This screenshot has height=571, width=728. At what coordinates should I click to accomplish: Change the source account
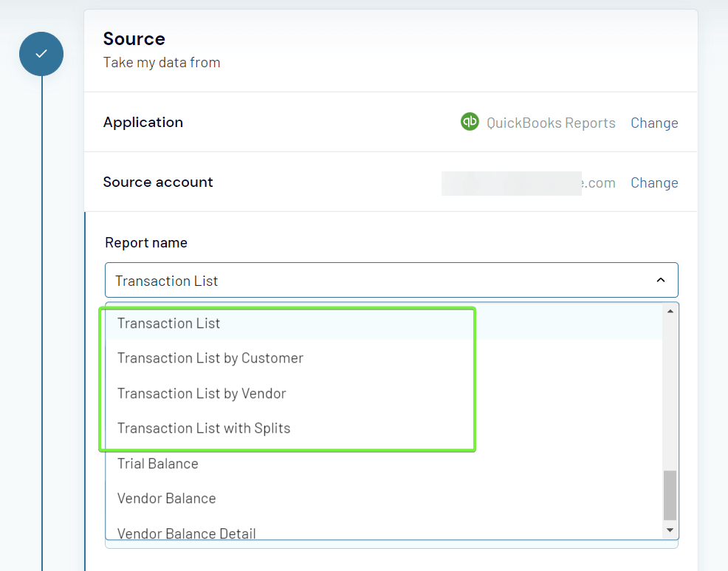(653, 182)
